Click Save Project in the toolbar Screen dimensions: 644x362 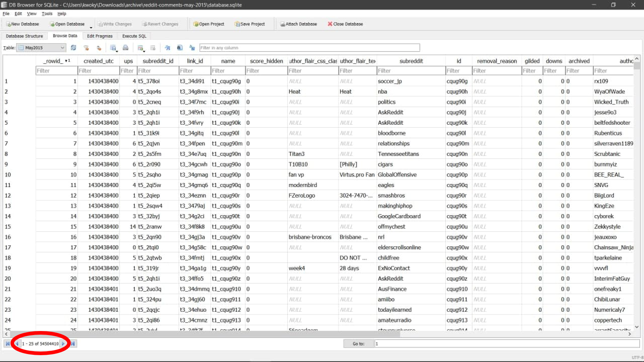pyautogui.click(x=250, y=24)
